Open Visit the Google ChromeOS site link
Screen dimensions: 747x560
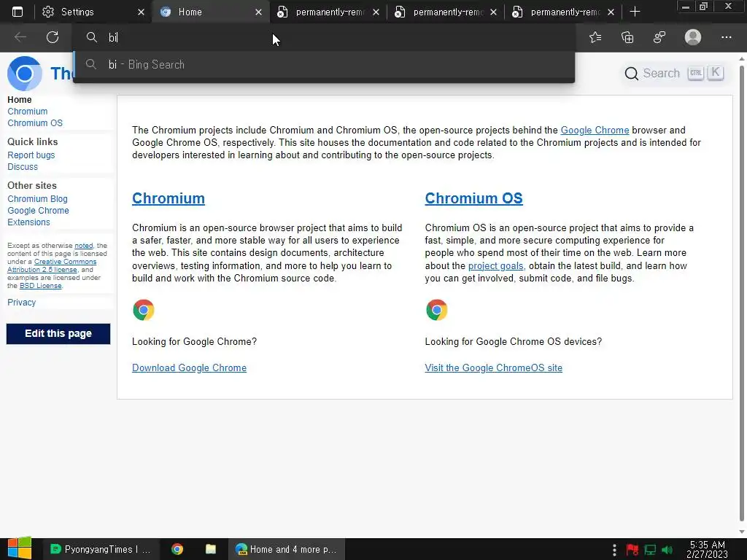(x=494, y=367)
